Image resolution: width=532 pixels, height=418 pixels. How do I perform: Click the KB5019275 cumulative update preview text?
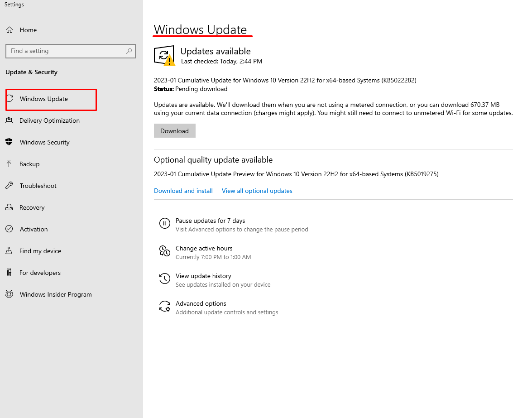296,174
